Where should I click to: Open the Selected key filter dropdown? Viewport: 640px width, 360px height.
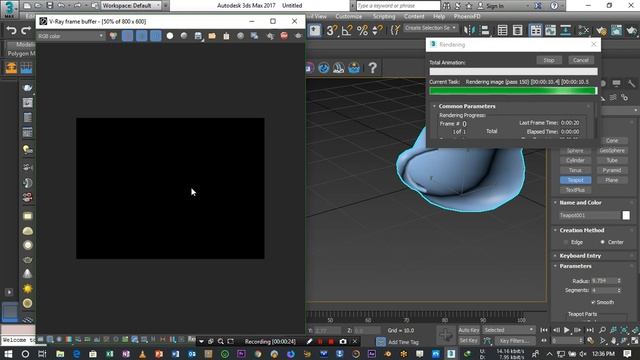tap(509, 330)
